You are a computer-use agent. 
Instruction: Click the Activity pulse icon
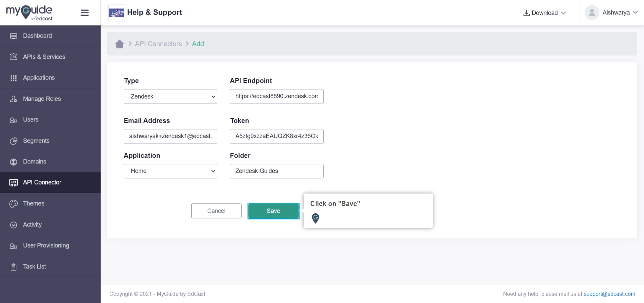(13, 225)
